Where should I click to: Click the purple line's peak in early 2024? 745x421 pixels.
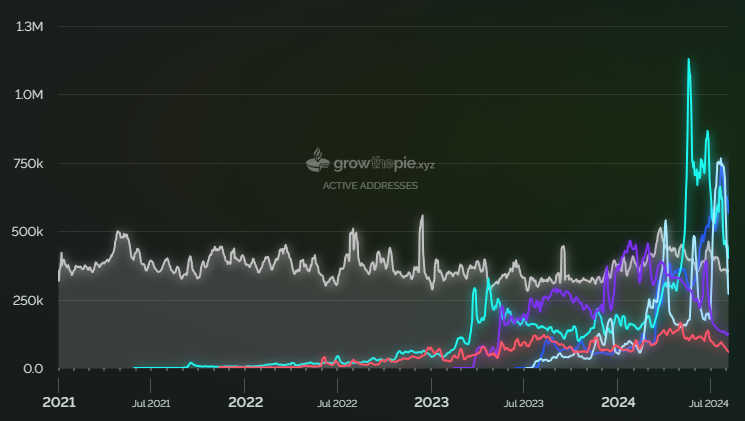tap(630, 242)
